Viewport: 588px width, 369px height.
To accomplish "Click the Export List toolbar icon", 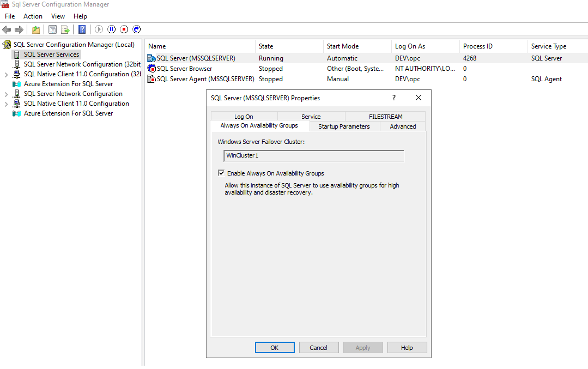I will (65, 29).
